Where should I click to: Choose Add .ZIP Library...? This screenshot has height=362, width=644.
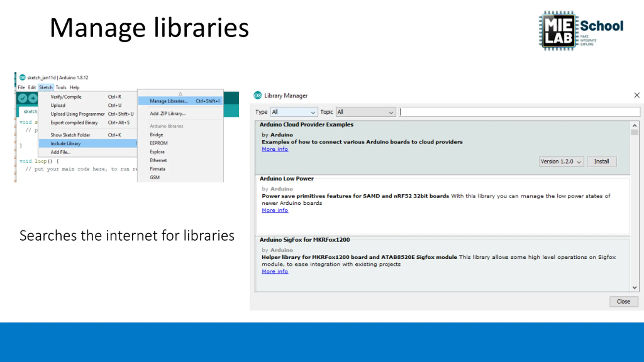click(x=180, y=114)
